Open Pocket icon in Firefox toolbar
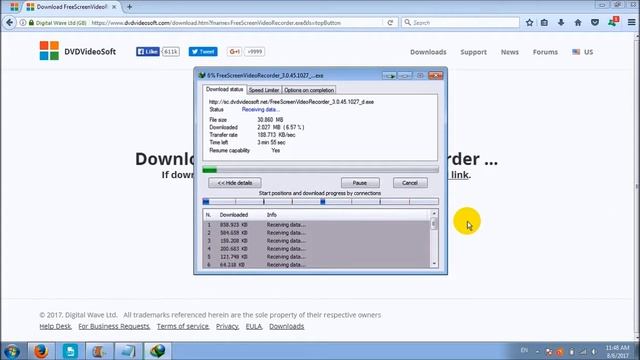640x360 pixels. click(595, 23)
